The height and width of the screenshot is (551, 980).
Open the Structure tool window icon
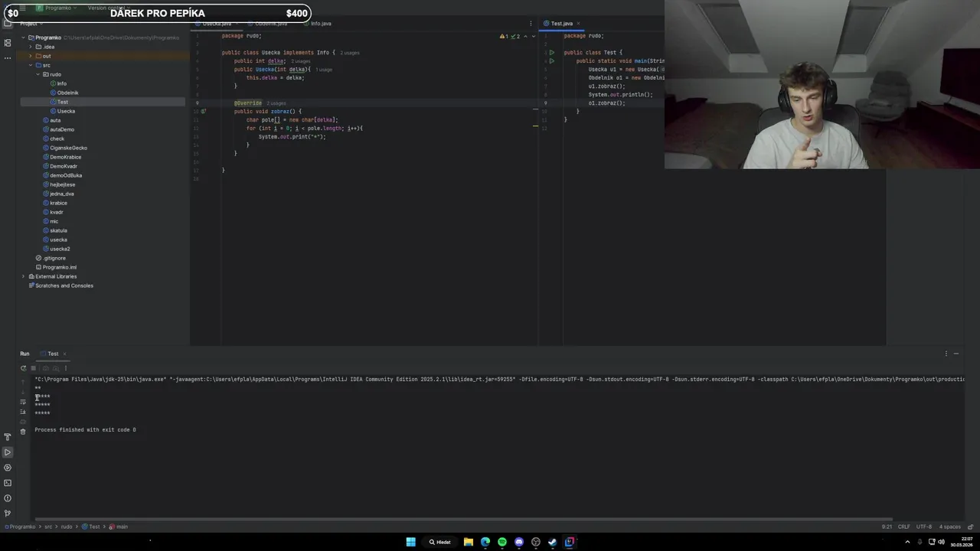tap(8, 43)
